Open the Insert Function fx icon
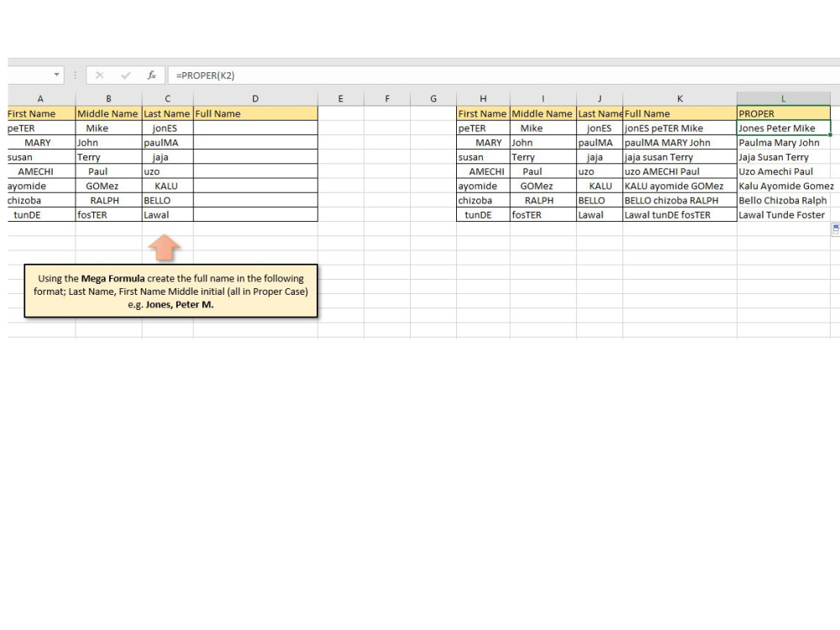 click(151, 76)
